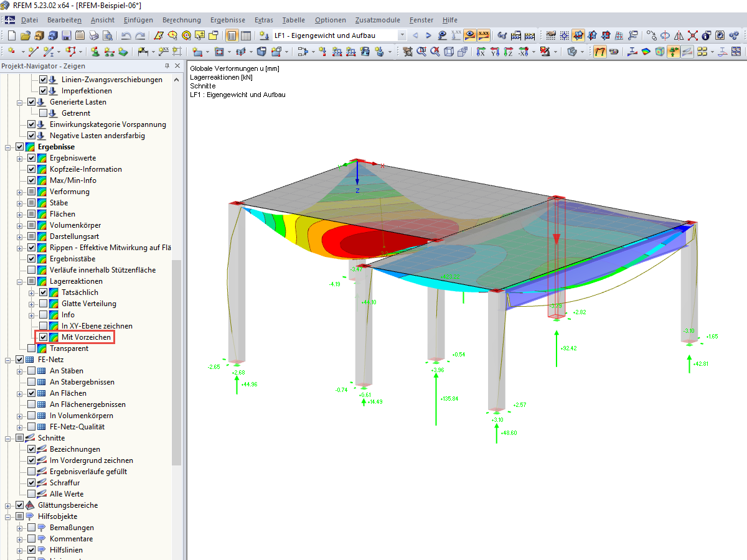Expand the Stäbe tree node
The image size is (747, 560).
[20, 203]
